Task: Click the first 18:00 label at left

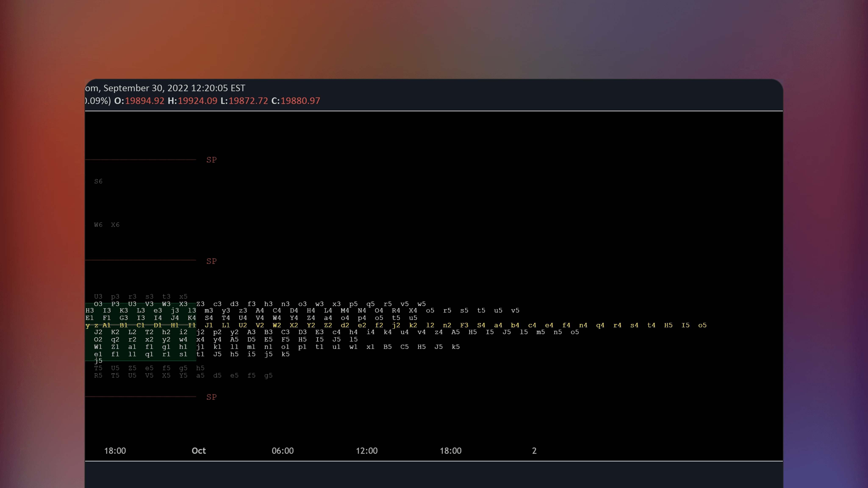Action: [115, 451]
